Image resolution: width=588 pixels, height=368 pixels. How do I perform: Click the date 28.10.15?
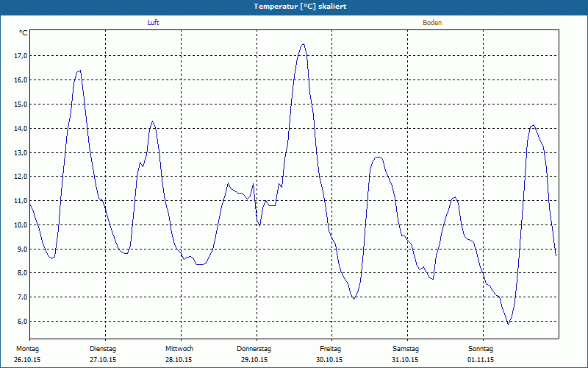(x=179, y=360)
